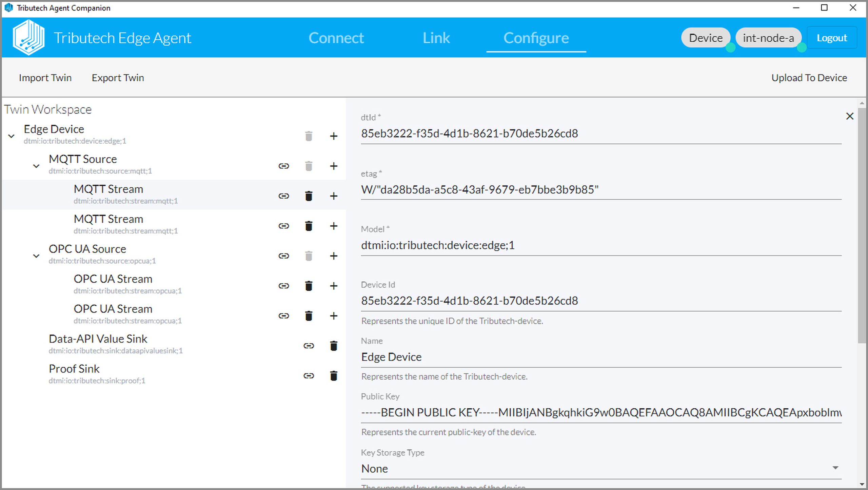Click text 'Represents the current public-key of the device.'
Image resolution: width=868 pixels, height=490 pixels.
449,432
